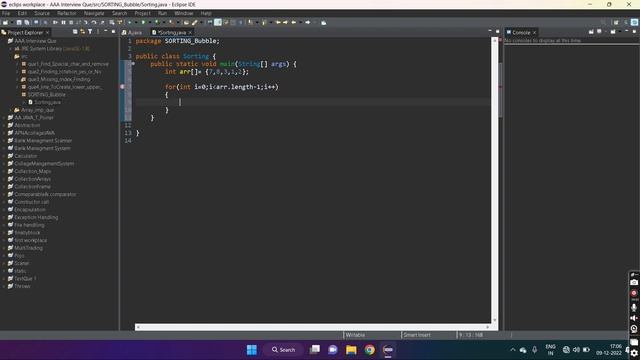Open the Source menu
This screenshot has height=360, width=640.
(42, 13)
